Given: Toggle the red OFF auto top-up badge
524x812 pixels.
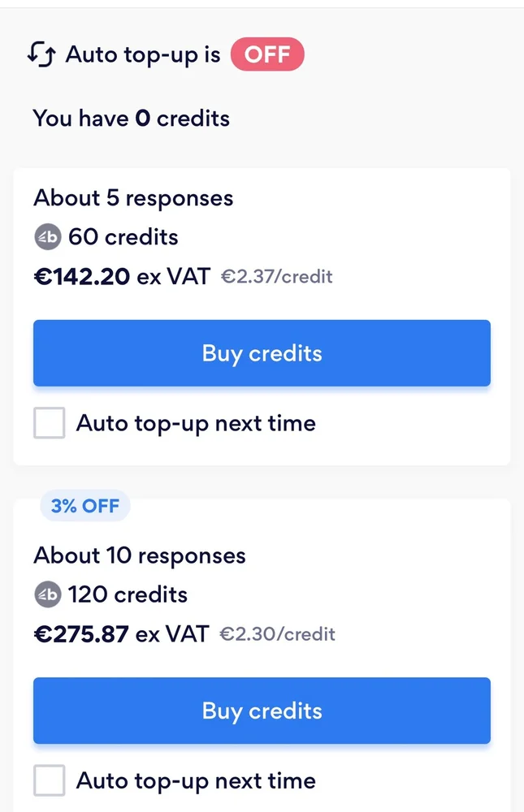Looking at the screenshot, I should 266,55.
